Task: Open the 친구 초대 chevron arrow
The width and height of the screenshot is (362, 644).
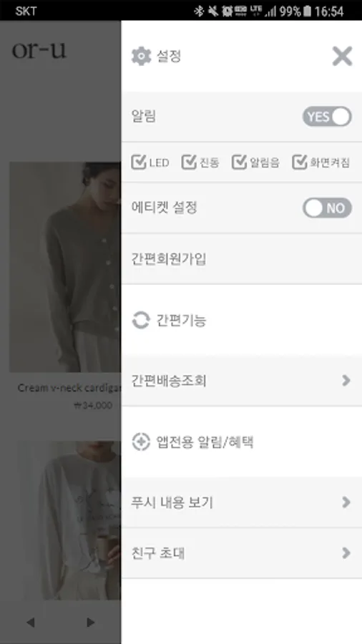Action: point(346,553)
